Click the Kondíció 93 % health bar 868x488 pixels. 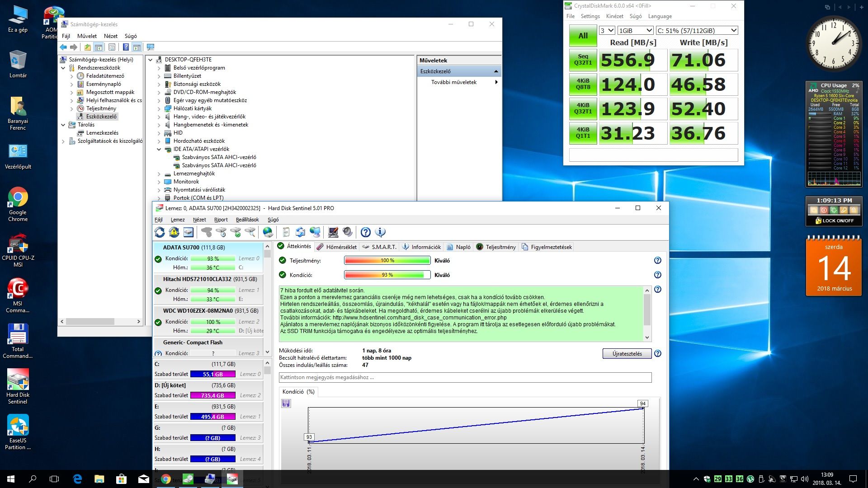point(387,275)
